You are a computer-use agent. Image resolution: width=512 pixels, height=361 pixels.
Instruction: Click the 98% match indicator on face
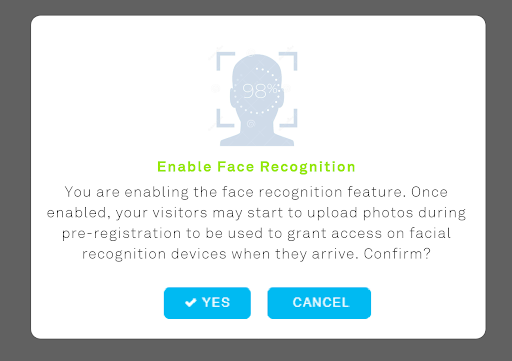coord(260,91)
